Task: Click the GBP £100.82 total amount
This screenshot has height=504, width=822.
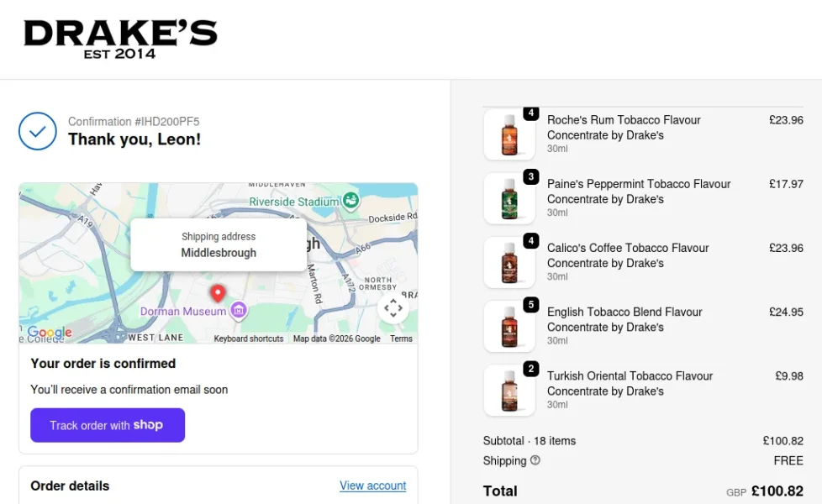Action: 765,491
